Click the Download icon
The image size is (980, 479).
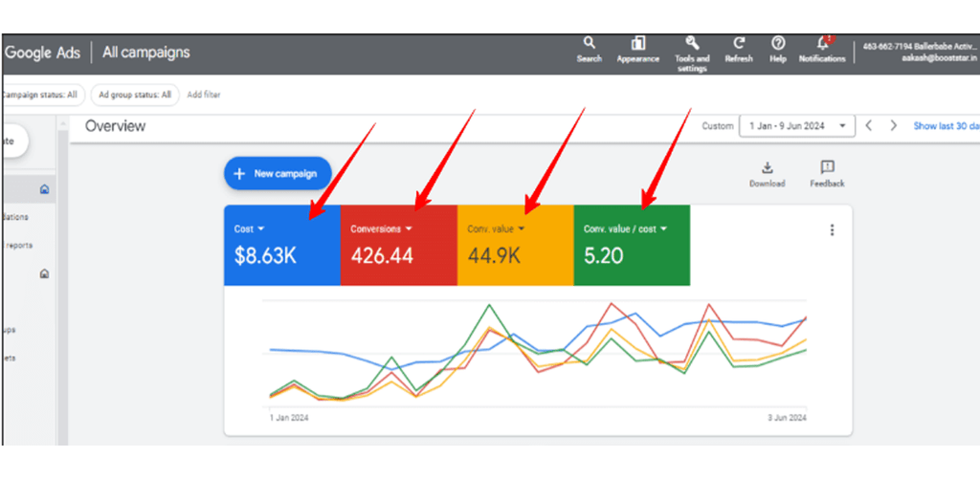point(767,168)
